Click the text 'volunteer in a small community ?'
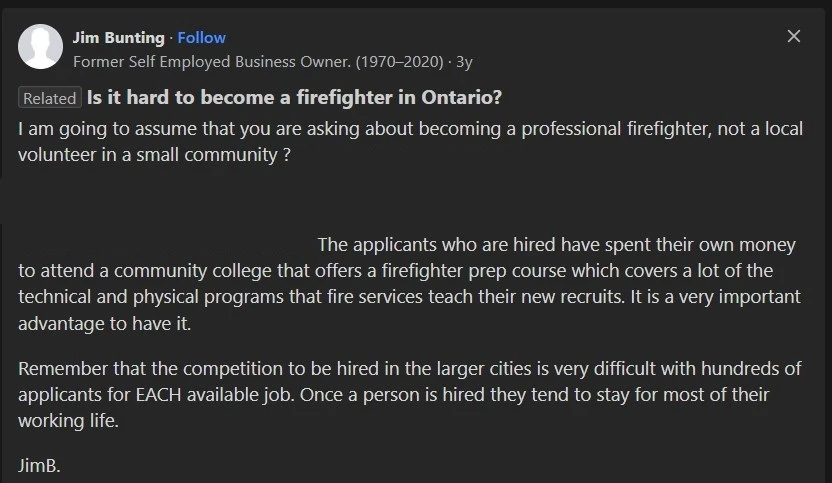 tap(154, 155)
